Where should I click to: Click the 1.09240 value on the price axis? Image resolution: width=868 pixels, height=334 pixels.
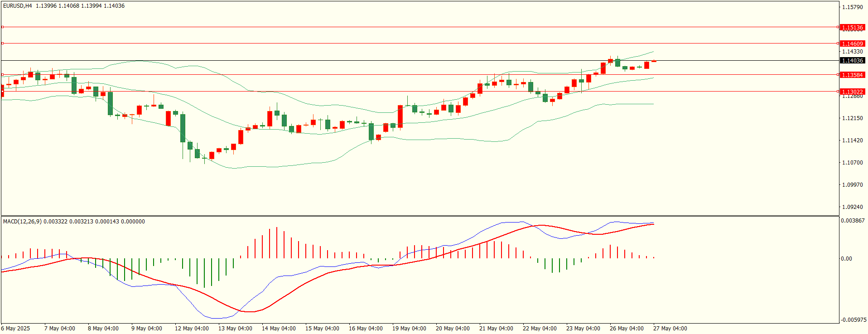pos(852,207)
